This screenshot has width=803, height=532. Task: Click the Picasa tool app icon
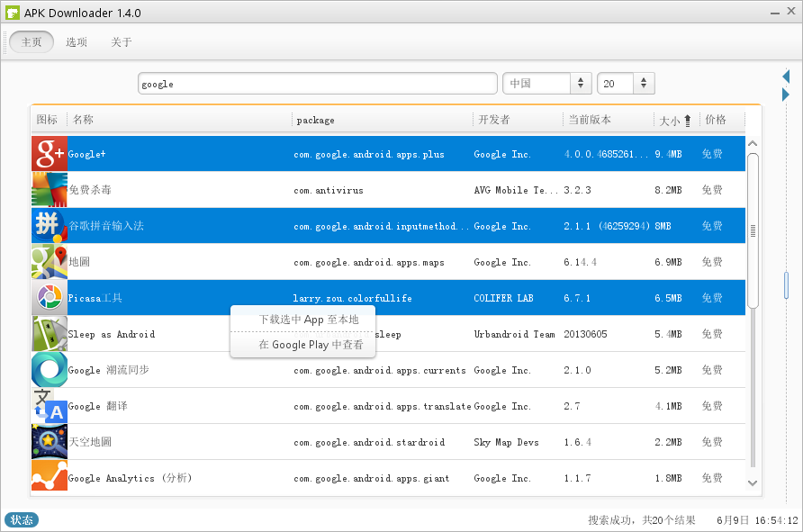50,297
